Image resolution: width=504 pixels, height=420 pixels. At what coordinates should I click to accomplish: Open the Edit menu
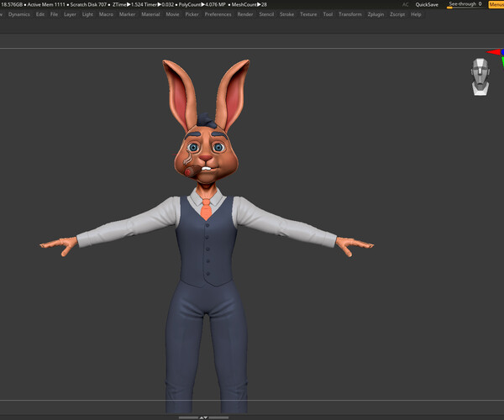pos(40,14)
